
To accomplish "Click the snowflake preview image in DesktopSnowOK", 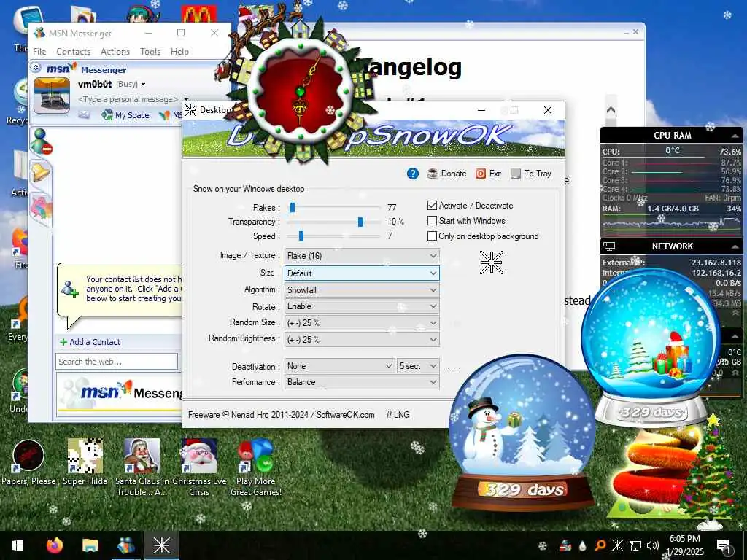I will (x=491, y=262).
